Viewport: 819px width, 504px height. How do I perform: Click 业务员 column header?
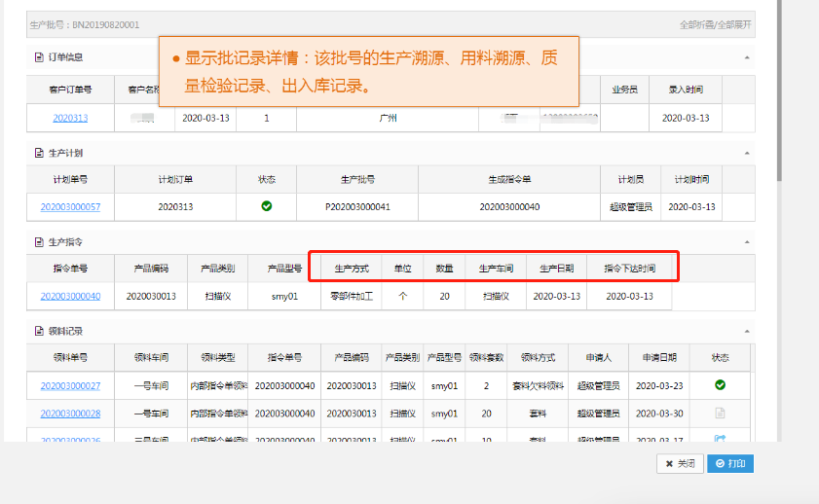click(x=624, y=90)
